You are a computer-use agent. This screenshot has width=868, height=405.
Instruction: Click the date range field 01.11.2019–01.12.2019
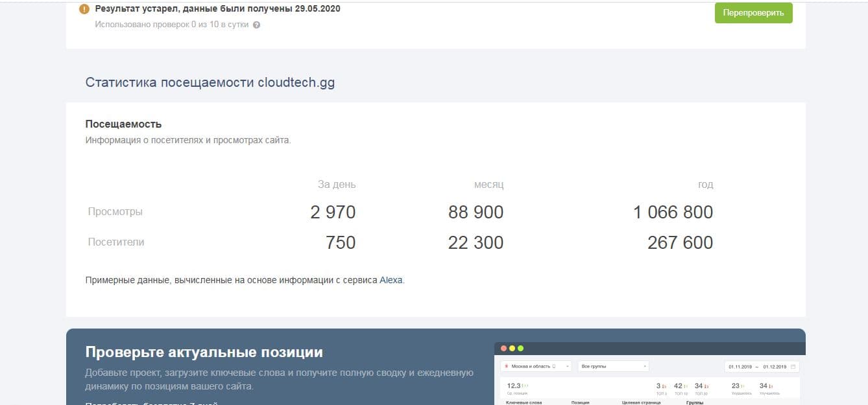757,367
